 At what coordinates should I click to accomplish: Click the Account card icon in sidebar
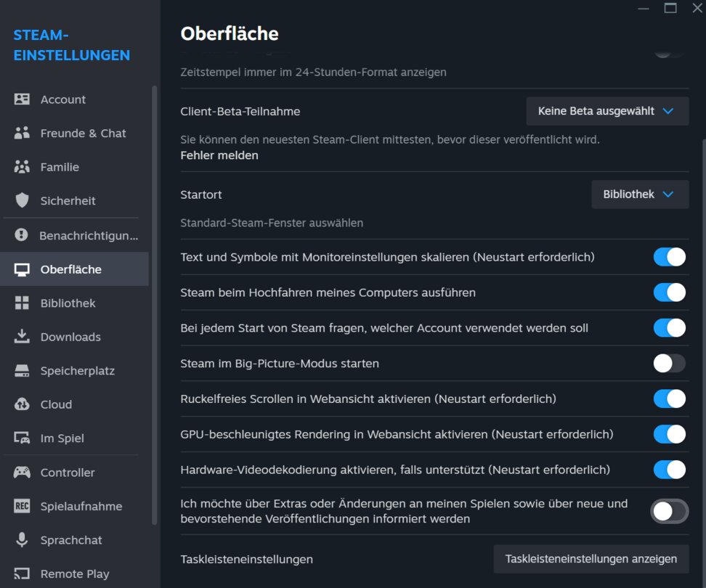(22, 99)
